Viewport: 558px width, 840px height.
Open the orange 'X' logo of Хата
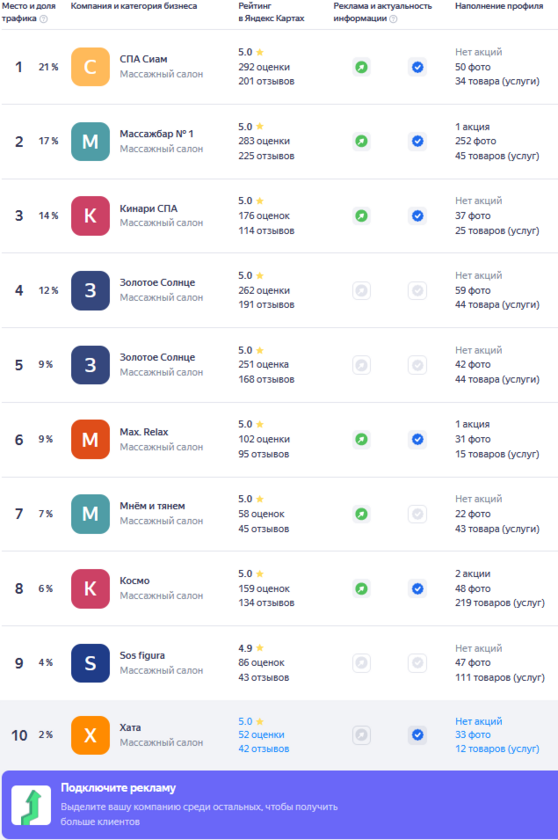(90, 735)
